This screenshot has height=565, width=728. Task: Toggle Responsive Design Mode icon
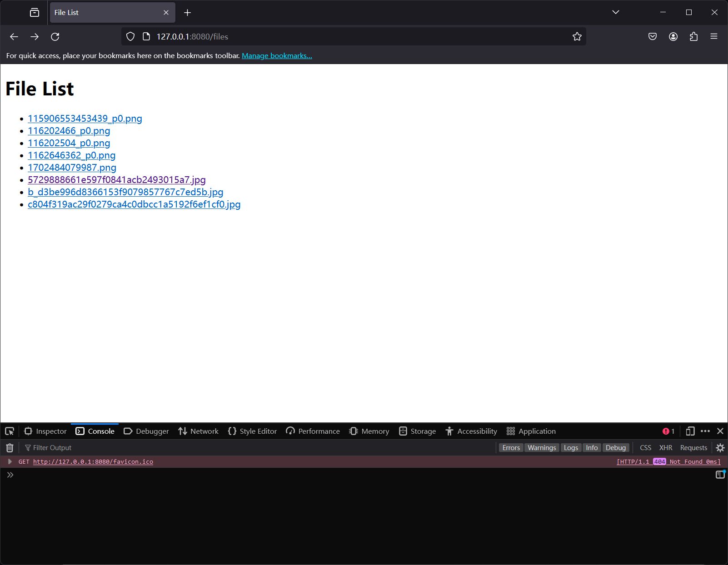click(690, 431)
